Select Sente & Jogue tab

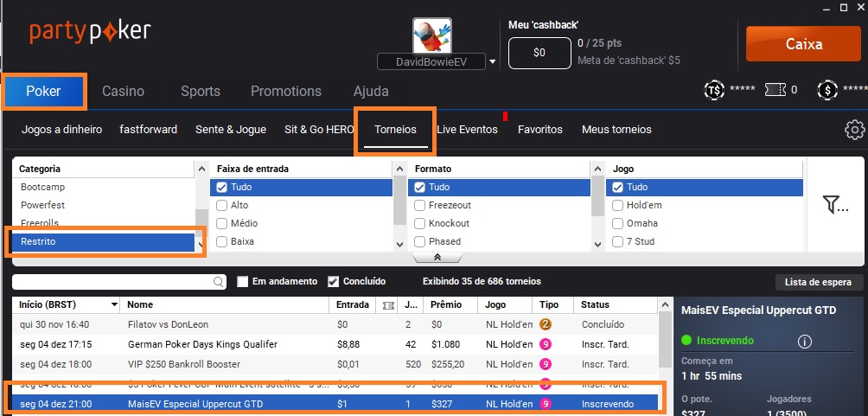point(231,130)
